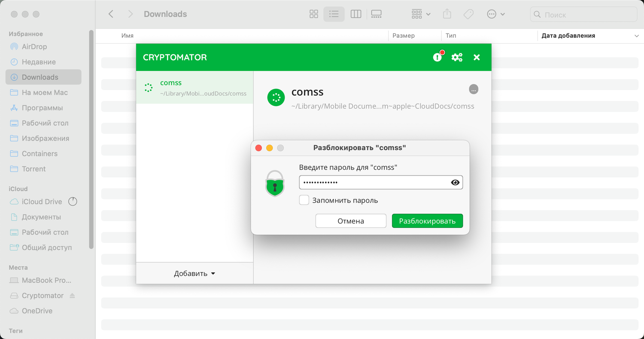The width and height of the screenshot is (644, 339).
Task: Open Документы in the Finder sidebar
Action: pos(43,217)
